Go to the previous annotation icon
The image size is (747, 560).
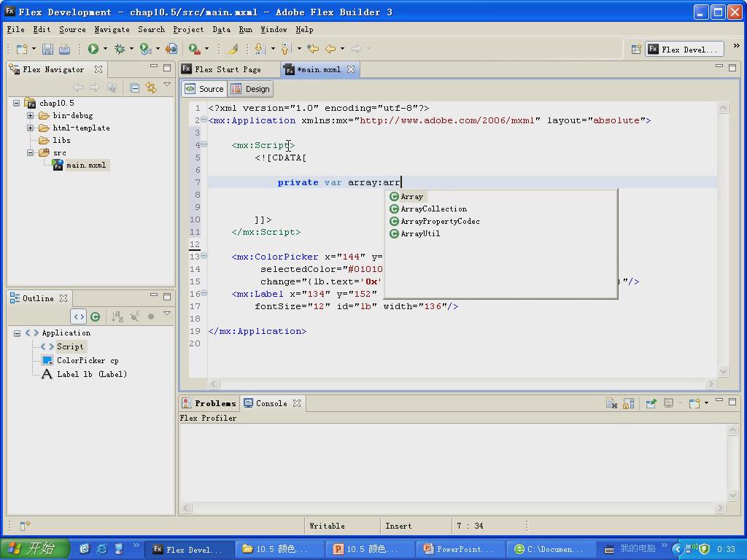coord(286,49)
